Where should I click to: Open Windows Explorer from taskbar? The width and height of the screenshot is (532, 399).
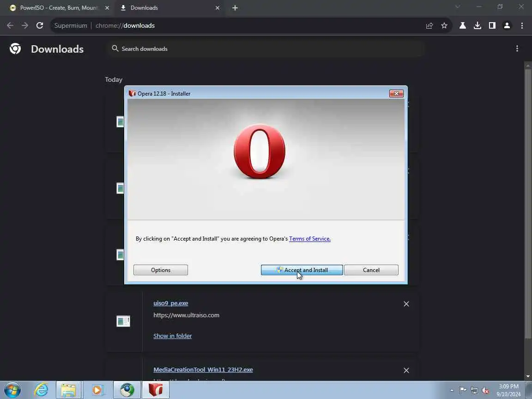click(68, 390)
